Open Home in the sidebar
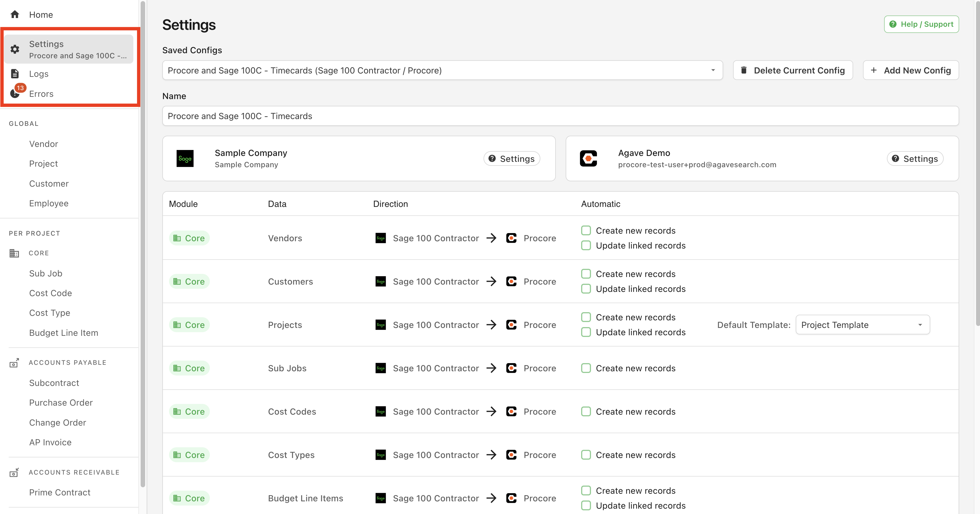This screenshot has width=980, height=514. tap(41, 14)
